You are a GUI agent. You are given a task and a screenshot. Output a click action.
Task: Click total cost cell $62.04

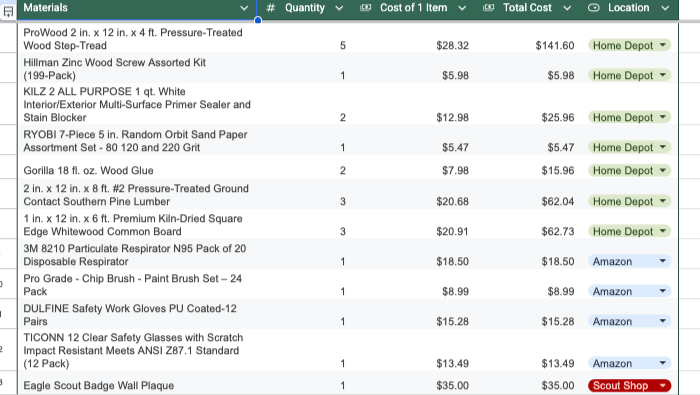558,201
